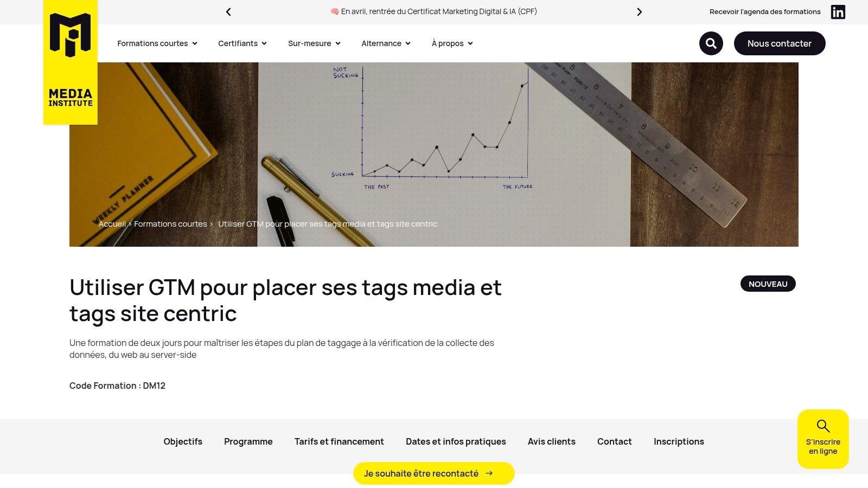Open the Alternance menu item
Screen dimensions: 868x488
(x=385, y=43)
